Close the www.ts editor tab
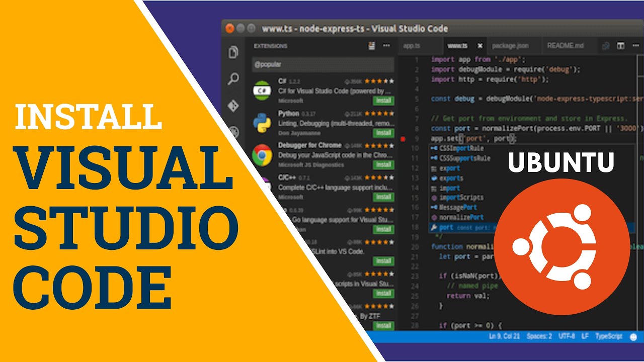Screen dimensions: 644x362 pyautogui.click(x=480, y=46)
